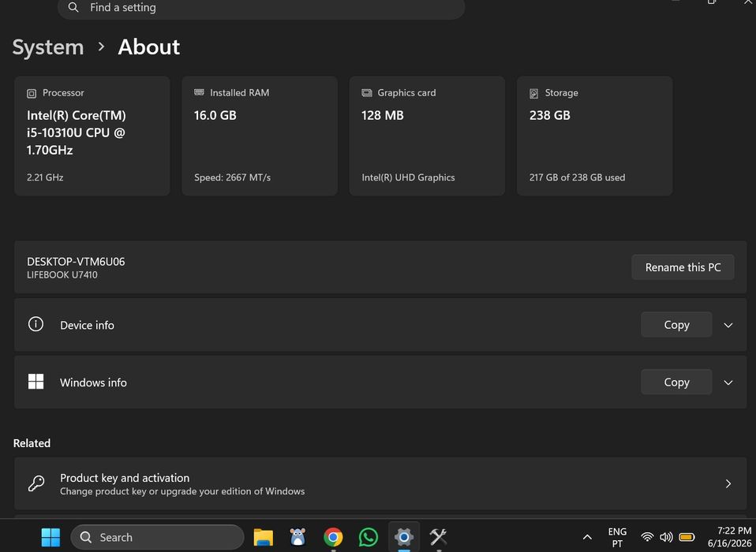Viewport: 756px width, 552px height.
Task: Open WhatsApp from the taskbar
Action: click(369, 536)
